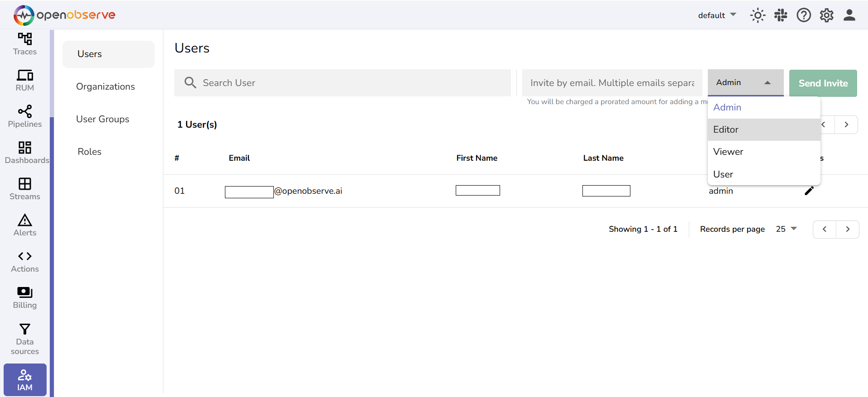Go to Pipelines in the sidebar
Image resolution: width=868 pixels, height=397 pixels.
pyautogui.click(x=25, y=117)
